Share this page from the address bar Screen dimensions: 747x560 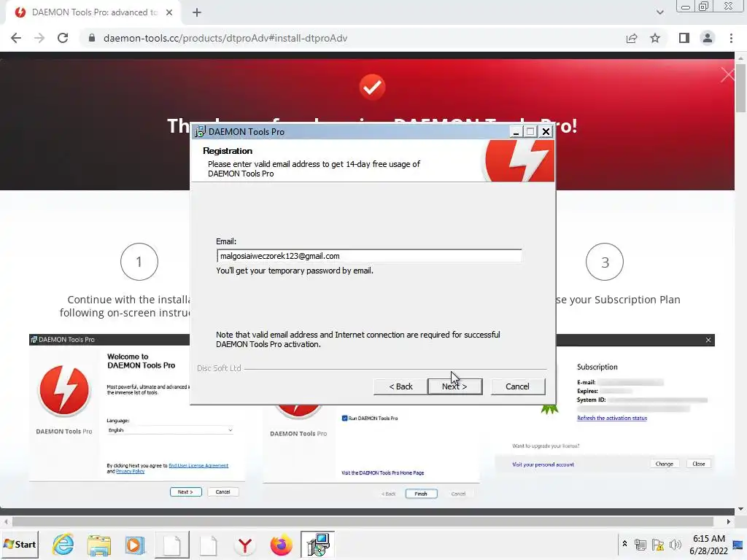click(632, 38)
